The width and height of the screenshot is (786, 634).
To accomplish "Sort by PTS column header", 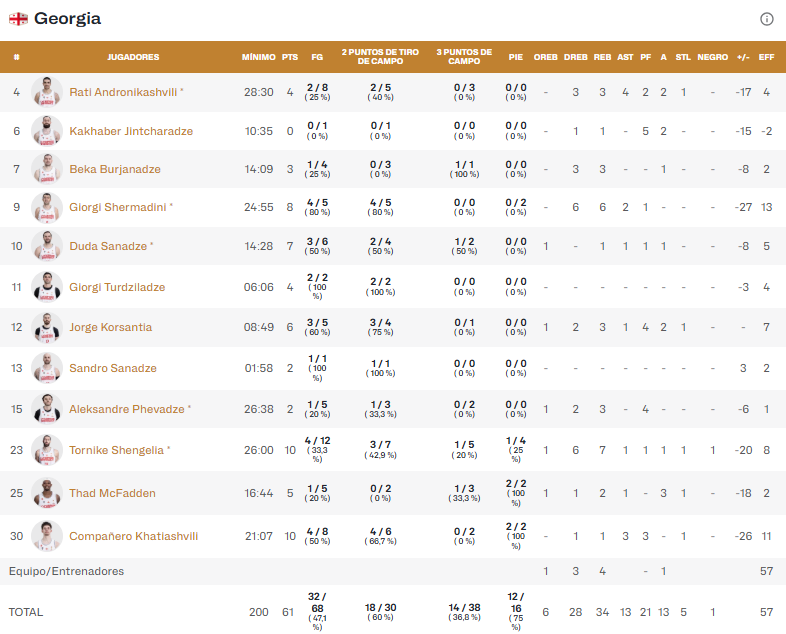I will pos(290,57).
